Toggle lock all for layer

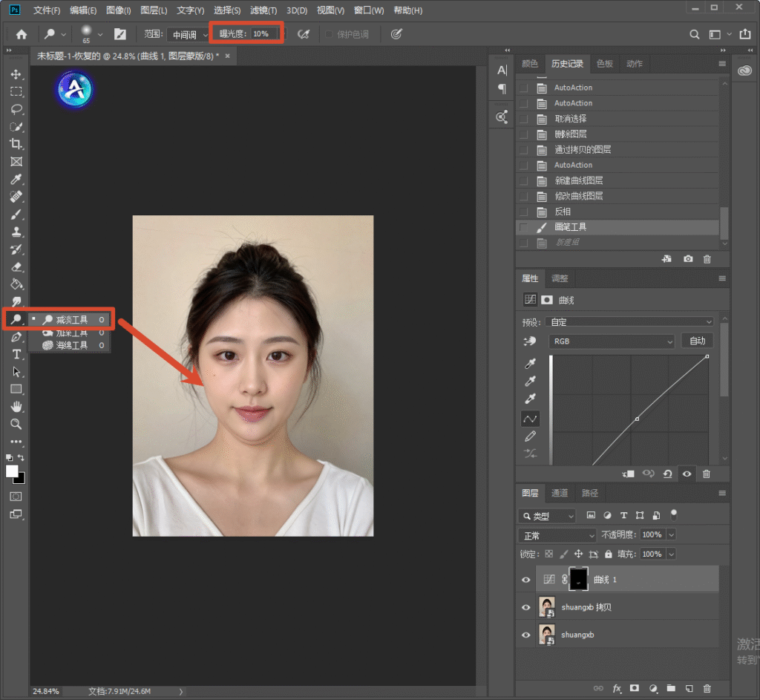click(609, 554)
